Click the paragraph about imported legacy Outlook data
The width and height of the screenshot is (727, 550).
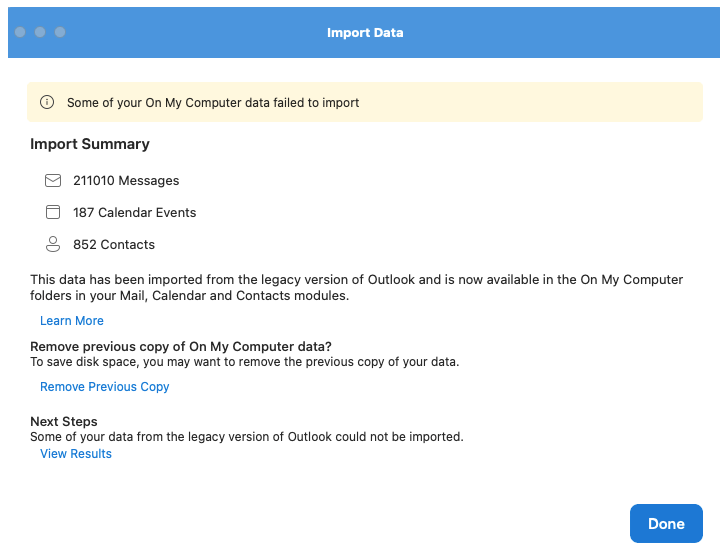(x=357, y=288)
